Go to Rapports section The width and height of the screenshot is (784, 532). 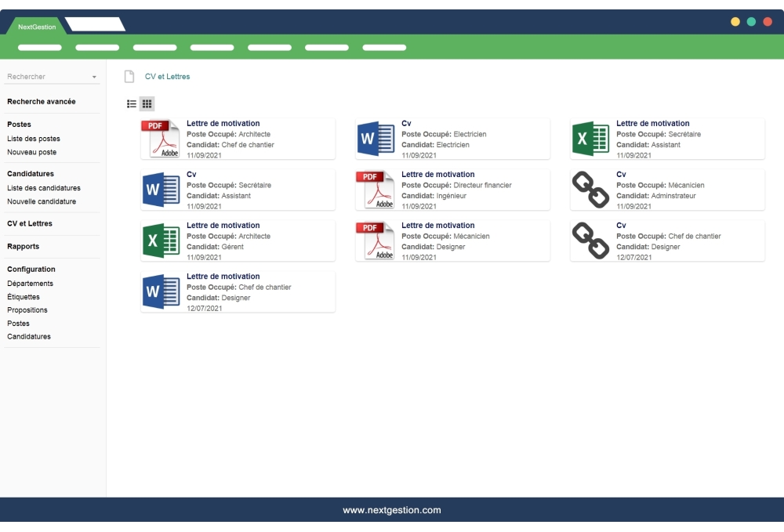point(24,247)
